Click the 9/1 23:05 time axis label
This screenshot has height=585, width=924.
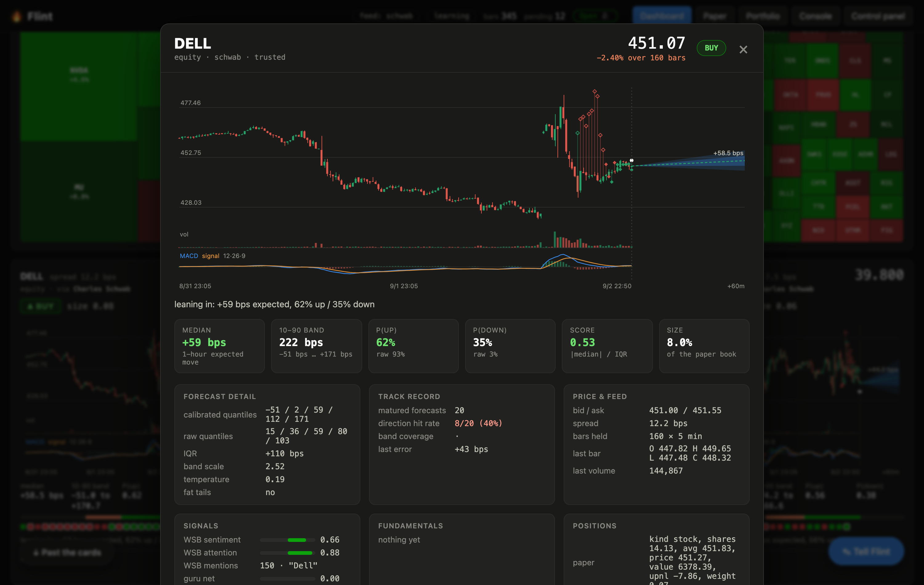pos(404,286)
